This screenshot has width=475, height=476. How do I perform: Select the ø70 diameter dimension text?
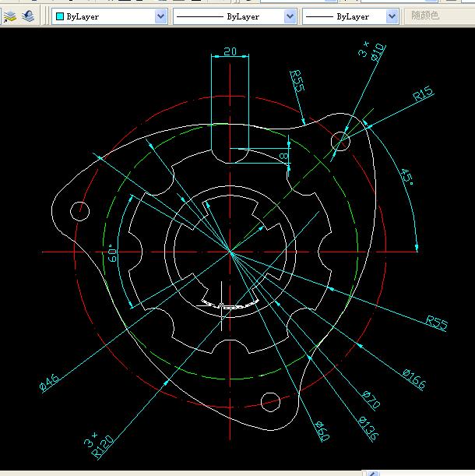371,399
